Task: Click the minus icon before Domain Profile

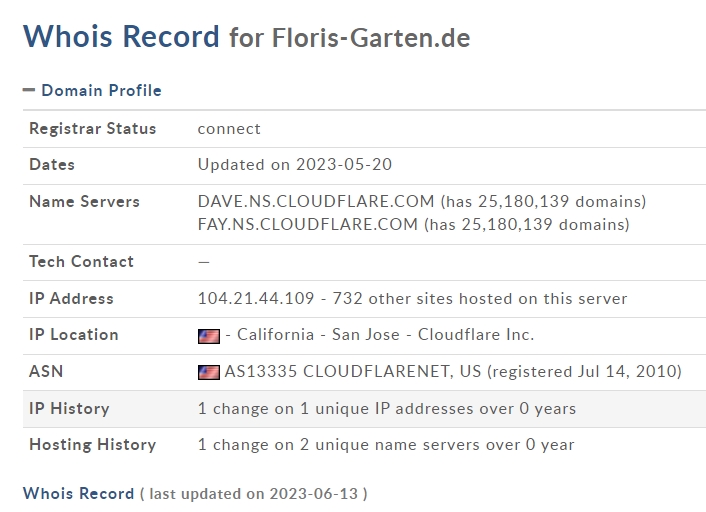Action: click(x=29, y=90)
